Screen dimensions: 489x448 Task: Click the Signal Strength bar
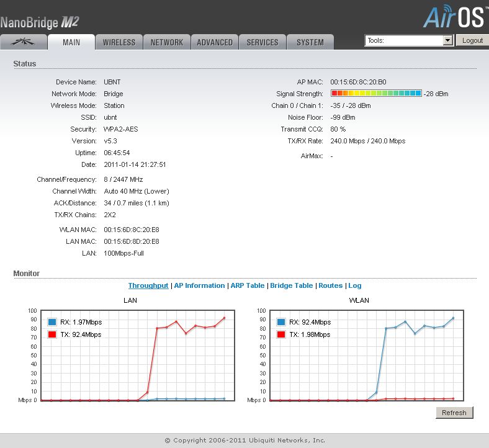[x=376, y=94]
